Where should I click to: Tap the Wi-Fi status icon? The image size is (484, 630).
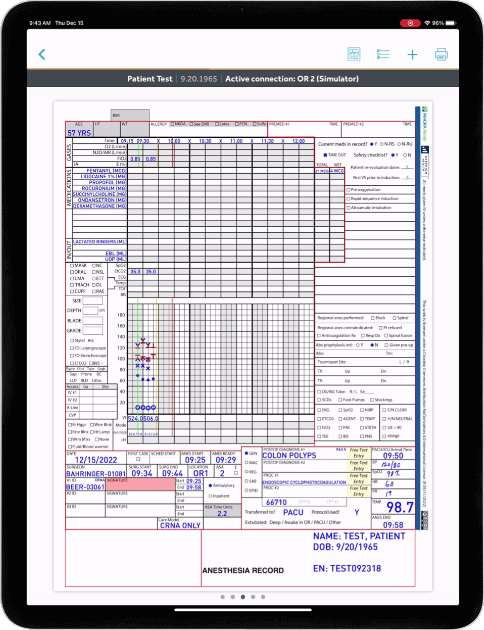click(x=427, y=23)
